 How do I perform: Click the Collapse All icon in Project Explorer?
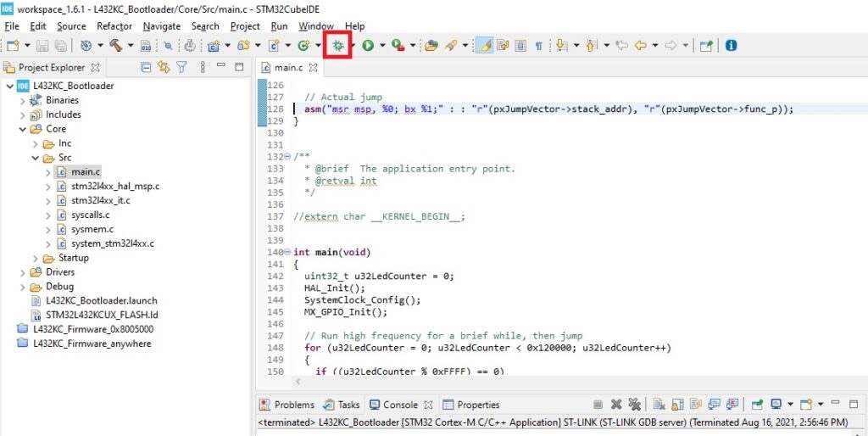tap(146, 68)
